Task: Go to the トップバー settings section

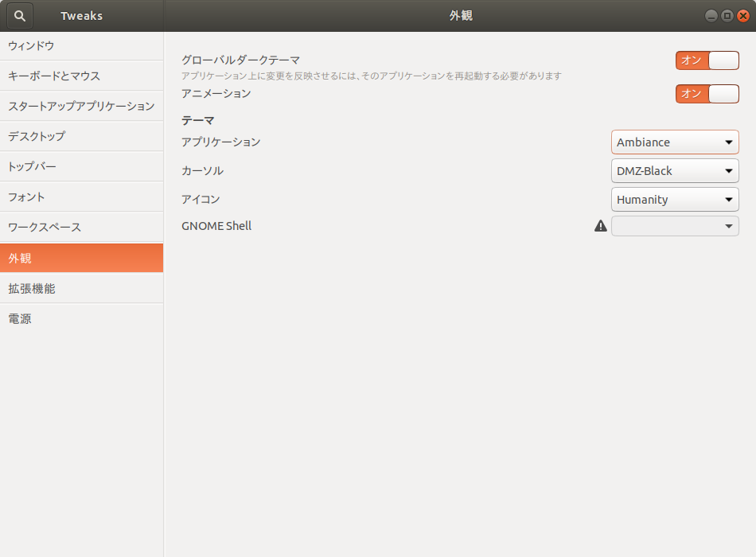Action: 82,166
